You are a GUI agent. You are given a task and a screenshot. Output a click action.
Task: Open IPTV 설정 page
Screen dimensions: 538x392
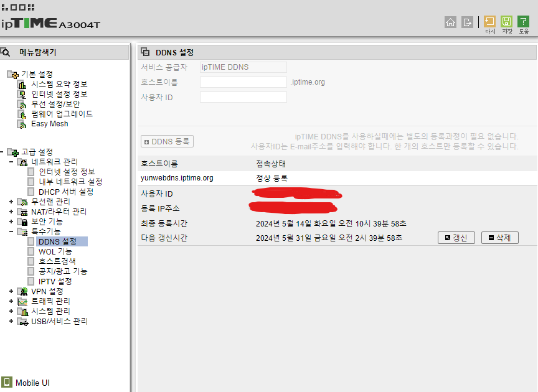[x=55, y=281]
